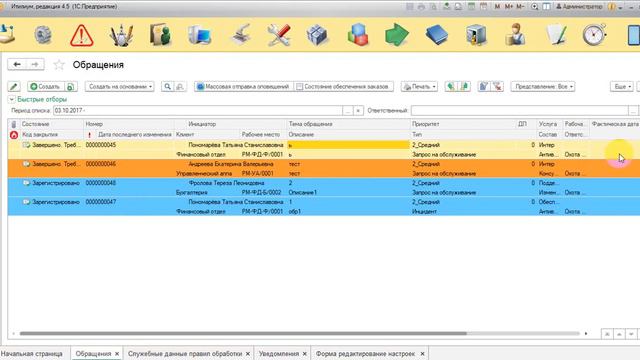
Task: Sort by the Тема обращения column header
Action: 310,124
